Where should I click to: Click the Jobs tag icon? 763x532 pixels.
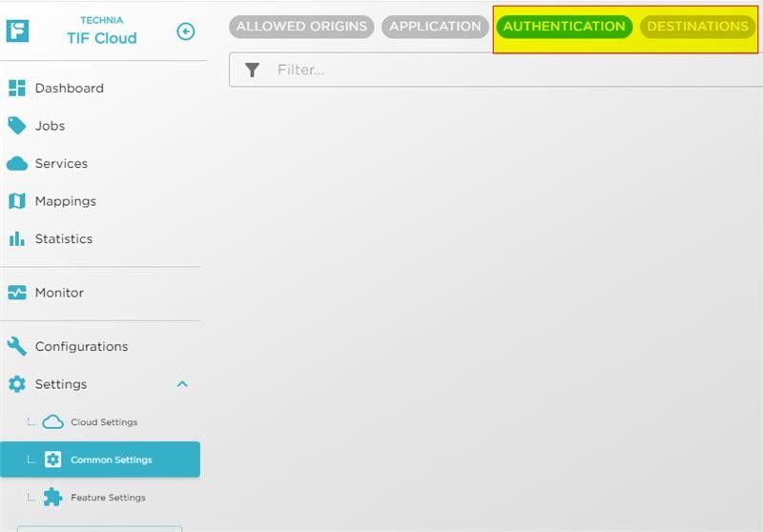(17, 126)
